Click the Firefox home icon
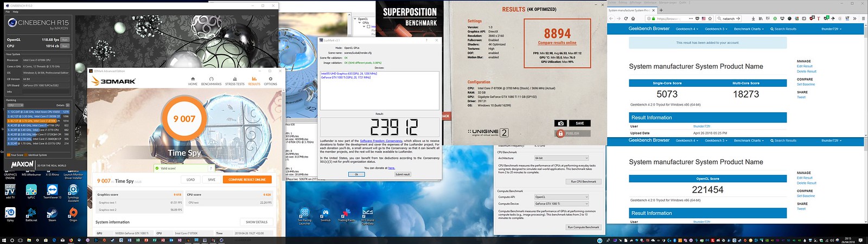 (633, 18)
